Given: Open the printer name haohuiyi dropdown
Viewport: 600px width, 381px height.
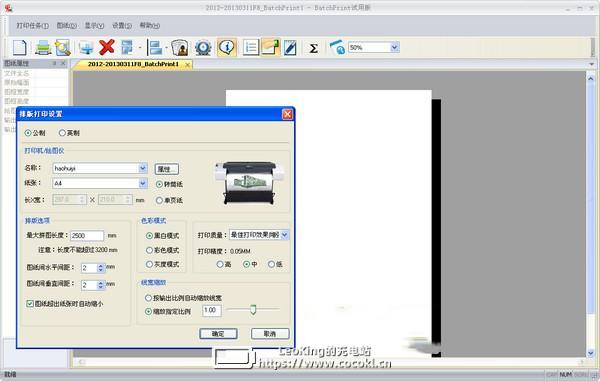Looking at the screenshot, I should (x=142, y=168).
